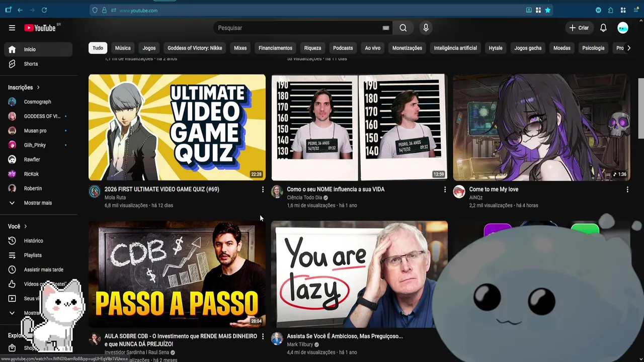Viewport: 644px width, 362px height.
Task: Open Playlists in the sidebar
Action: 38,255
